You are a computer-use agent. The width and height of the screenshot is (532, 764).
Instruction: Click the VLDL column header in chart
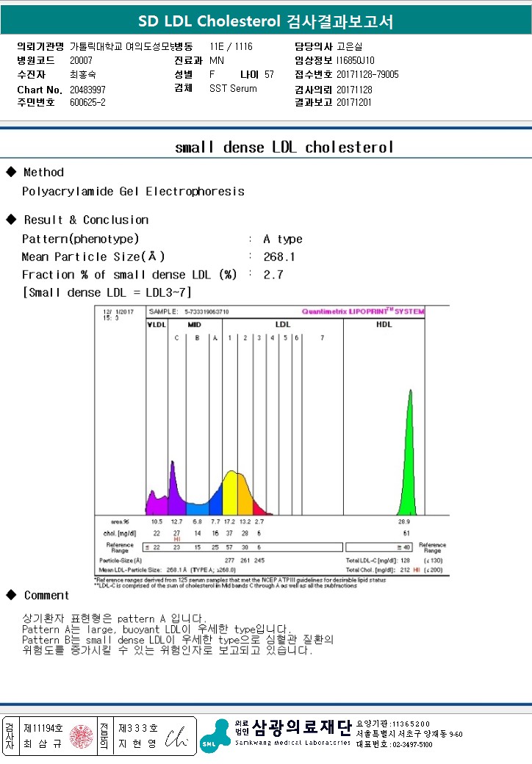click(x=157, y=325)
